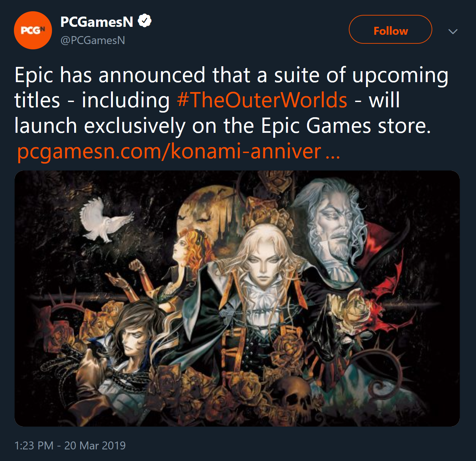476x461 pixels.
Task: Expand the tweet options chevron
Action: [453, 31]
